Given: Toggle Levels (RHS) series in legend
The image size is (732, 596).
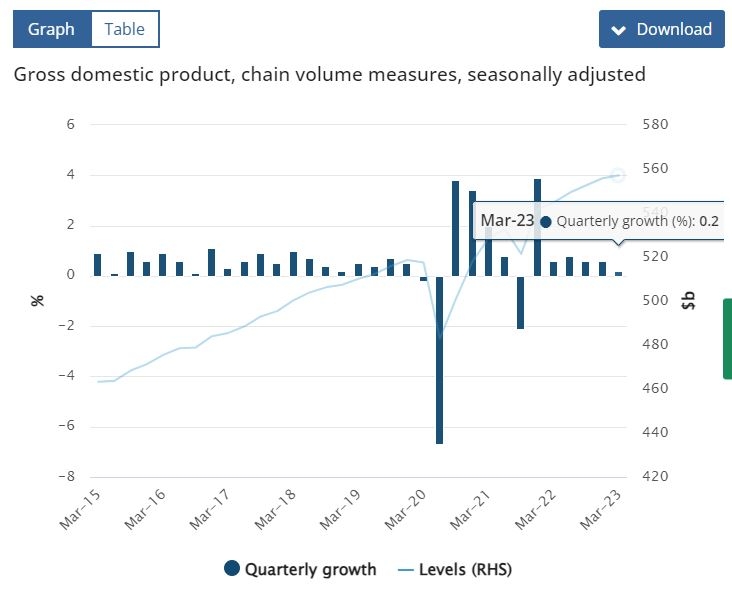Looking at the screenshot, I should point(455,569).
